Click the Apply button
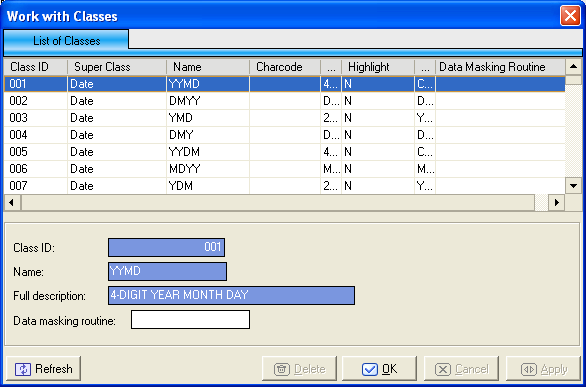586x387 pixels. pyautogui.click(x=543, y=369)
